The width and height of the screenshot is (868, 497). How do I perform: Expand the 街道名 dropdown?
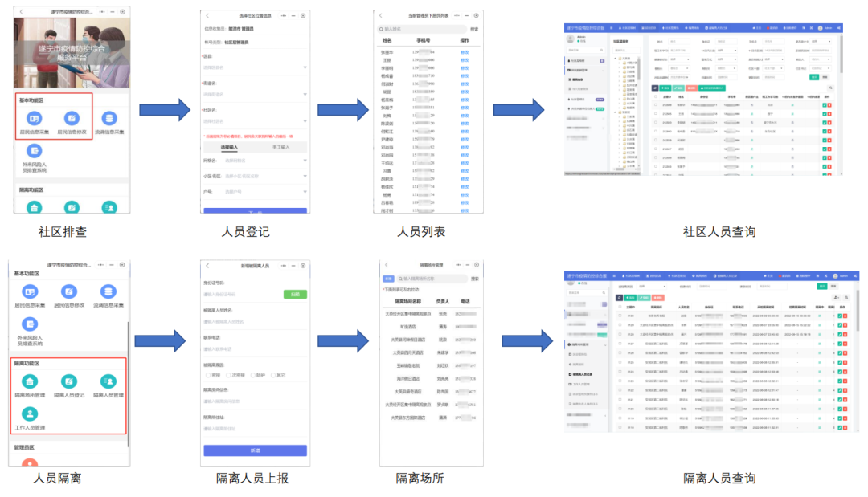point(254,94)
